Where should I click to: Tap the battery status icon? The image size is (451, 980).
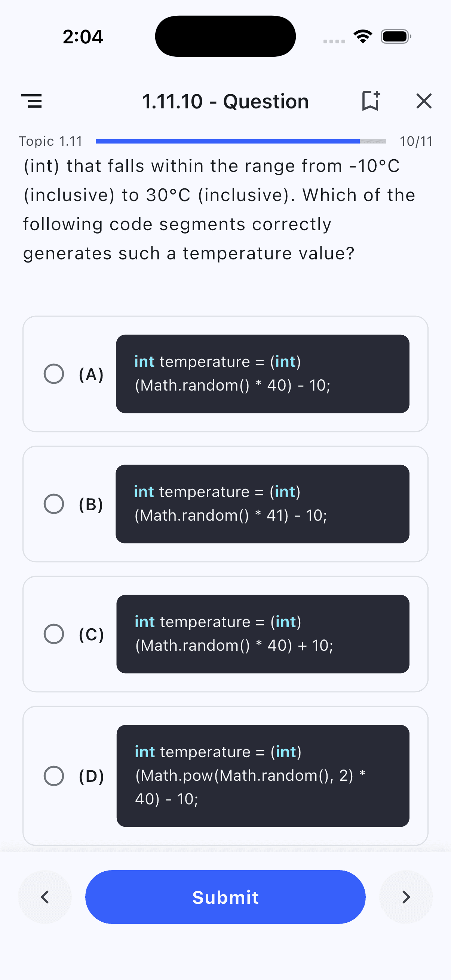(395, 37)
